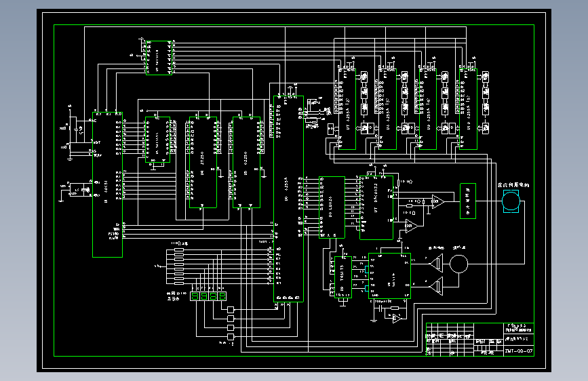Select the topmost digit driver box below display
Viewport: 588px width, 381px height.
(231, 309)
